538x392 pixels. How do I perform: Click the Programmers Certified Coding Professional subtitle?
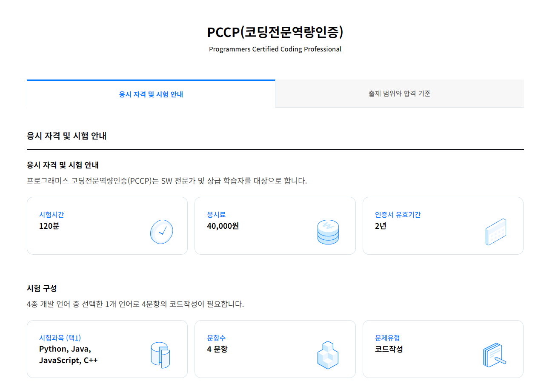pos(275,49)
